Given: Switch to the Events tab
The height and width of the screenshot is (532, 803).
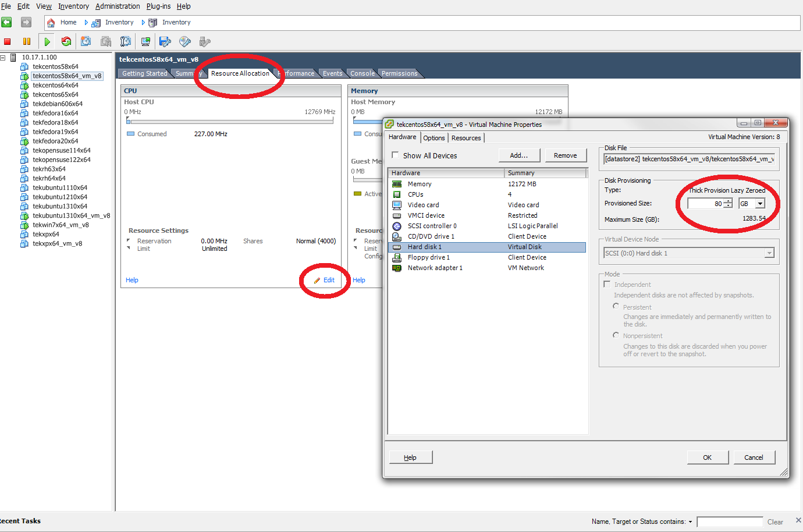Looking at the screenshot, I should [x=332, y=73].
